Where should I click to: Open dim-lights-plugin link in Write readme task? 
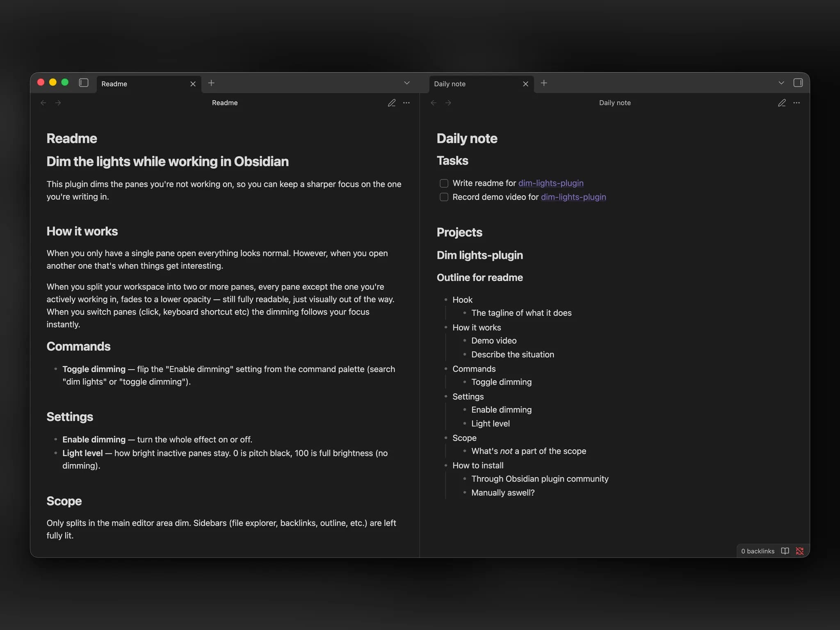coord(551,183)
